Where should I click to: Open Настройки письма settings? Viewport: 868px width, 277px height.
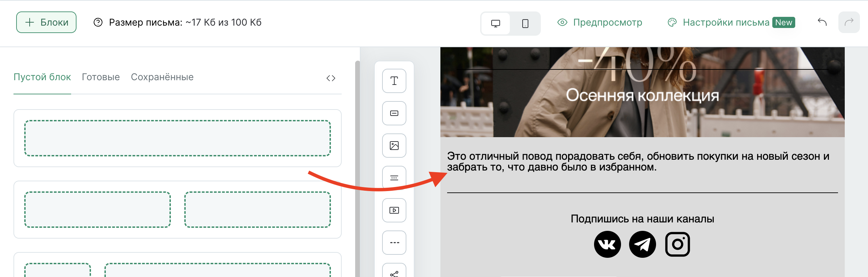(x=731, y=22)
